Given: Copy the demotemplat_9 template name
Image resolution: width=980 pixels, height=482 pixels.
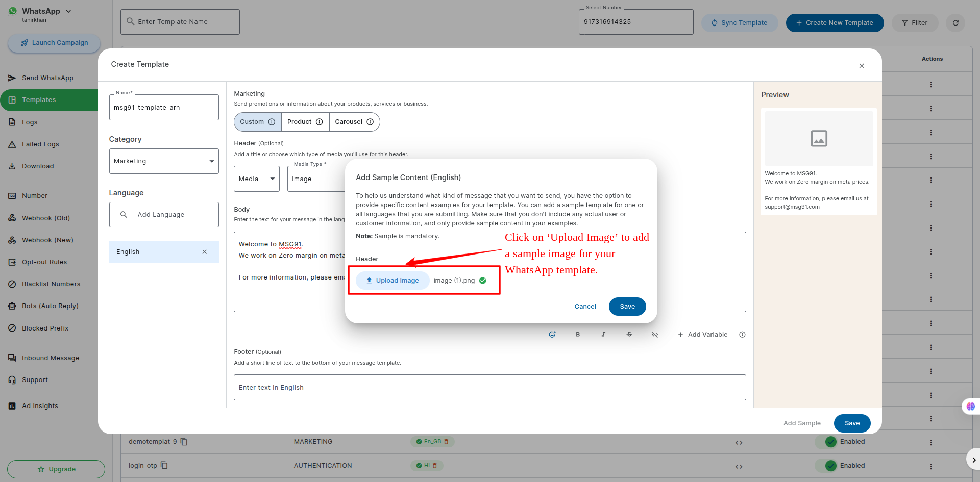Looking at the screenshot, I should pos(184,442).
